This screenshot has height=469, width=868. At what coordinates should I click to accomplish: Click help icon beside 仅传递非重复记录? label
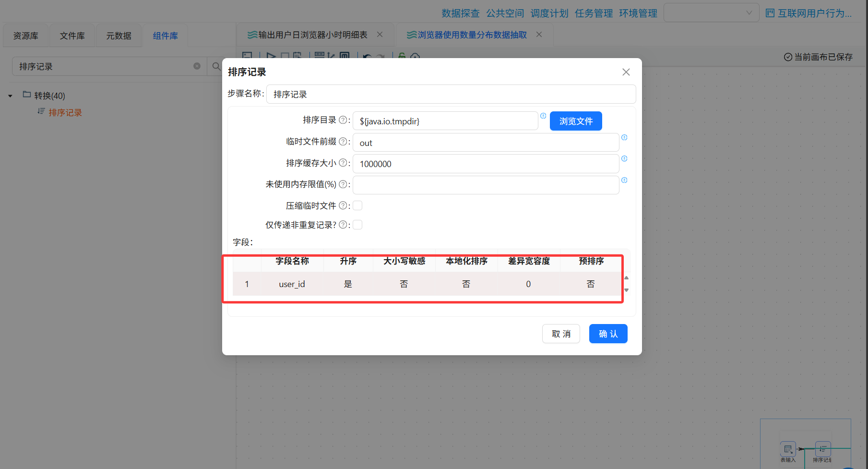tap(343, 225)
